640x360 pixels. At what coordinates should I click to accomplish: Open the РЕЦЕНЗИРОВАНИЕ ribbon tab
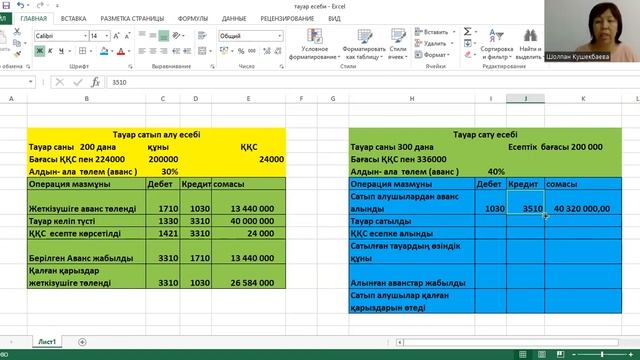(287, 18)
